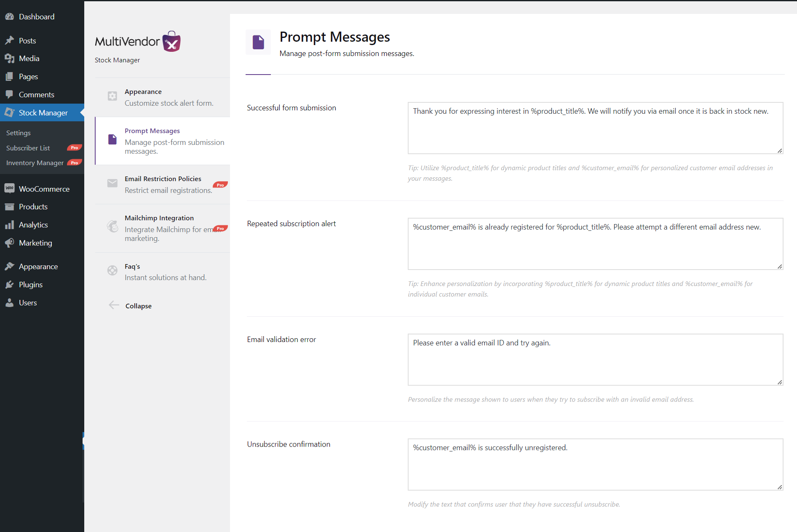This screenshot has height=532, width=797.
Task: Click the Dashboard gauge icon
Action: [9, 17]
